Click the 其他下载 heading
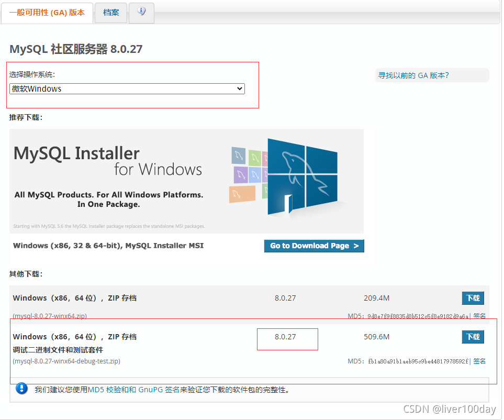The image size is (504, 420). (26, 274)
